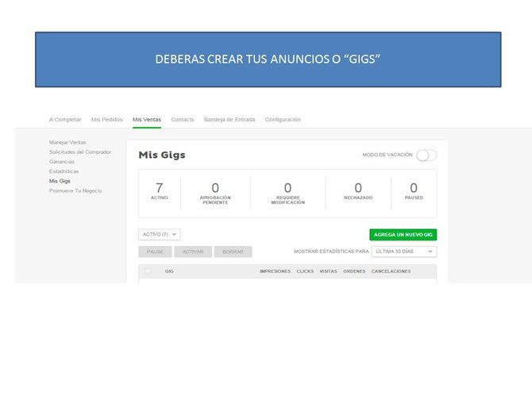Click the GIG column header

pos(169,271)
